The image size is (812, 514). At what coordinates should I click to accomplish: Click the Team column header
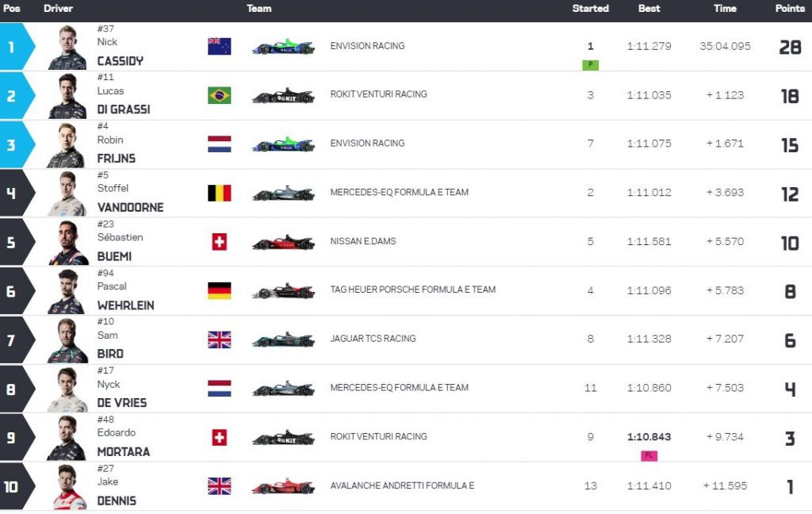click(259, 8)
